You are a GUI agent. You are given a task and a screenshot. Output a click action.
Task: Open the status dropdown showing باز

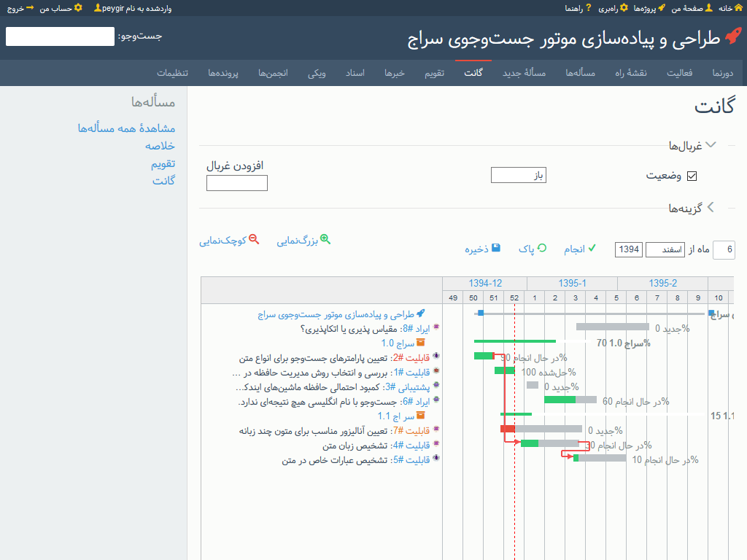point(518,176)
